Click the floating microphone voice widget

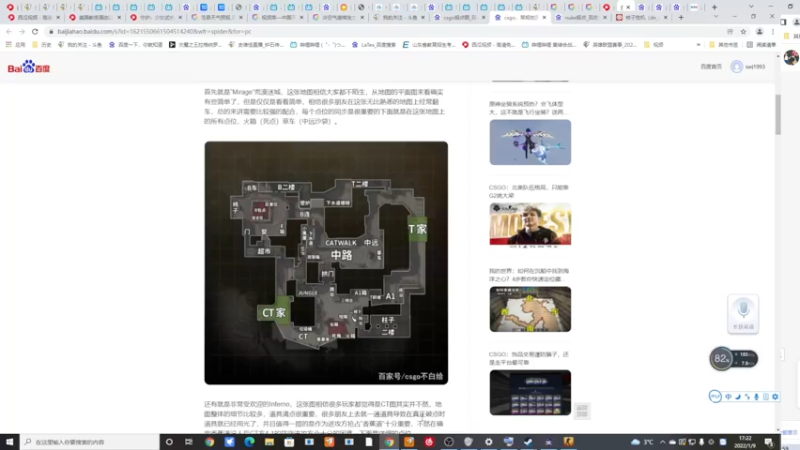(743, 313)
